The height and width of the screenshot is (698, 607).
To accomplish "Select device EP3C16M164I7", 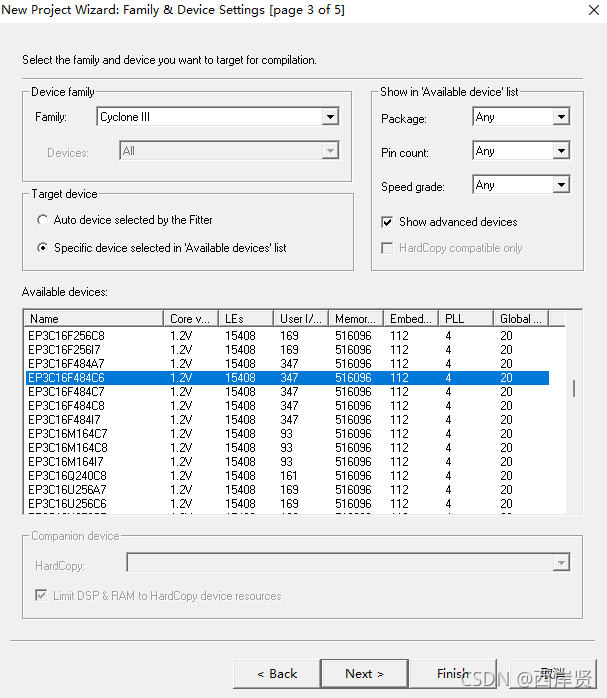I will 287,462.
